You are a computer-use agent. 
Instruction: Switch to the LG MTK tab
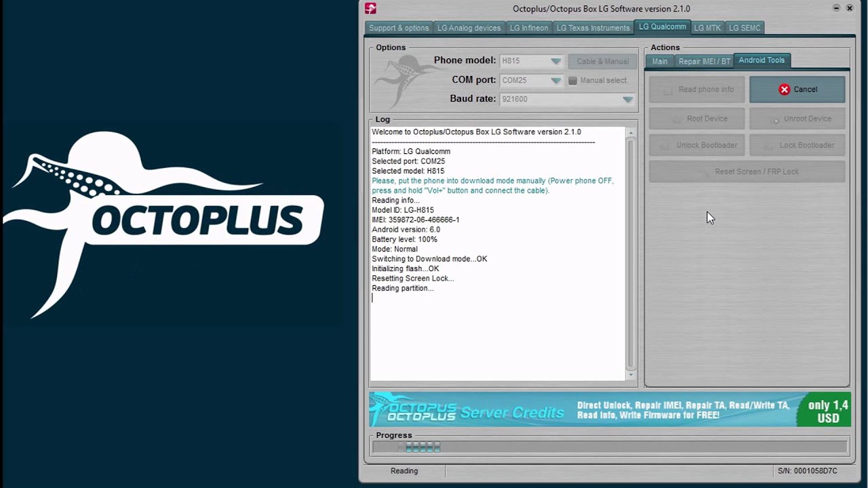pos(707,28)
